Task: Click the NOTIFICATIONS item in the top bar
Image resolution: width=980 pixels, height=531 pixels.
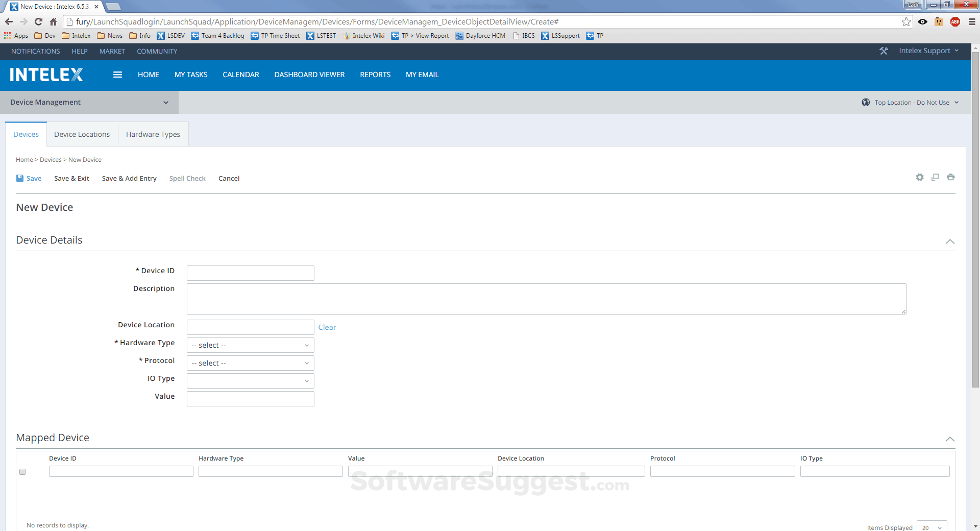Action: (x=35, y=51)
